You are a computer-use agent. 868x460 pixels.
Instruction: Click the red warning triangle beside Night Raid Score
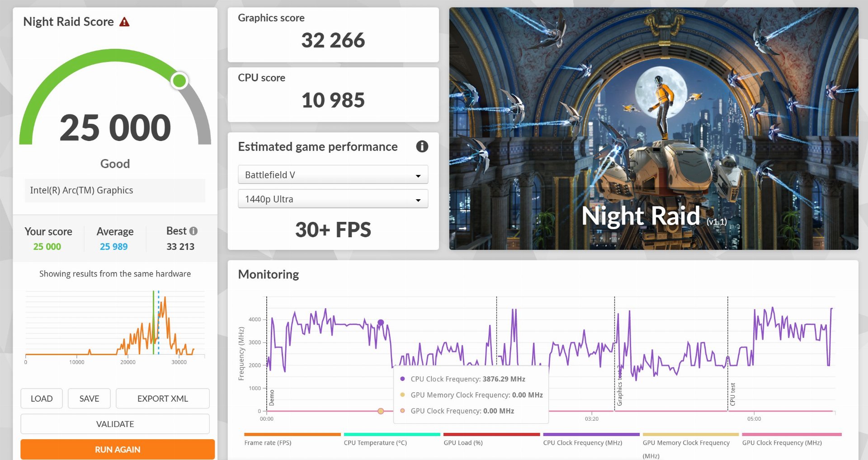point(124,22)
